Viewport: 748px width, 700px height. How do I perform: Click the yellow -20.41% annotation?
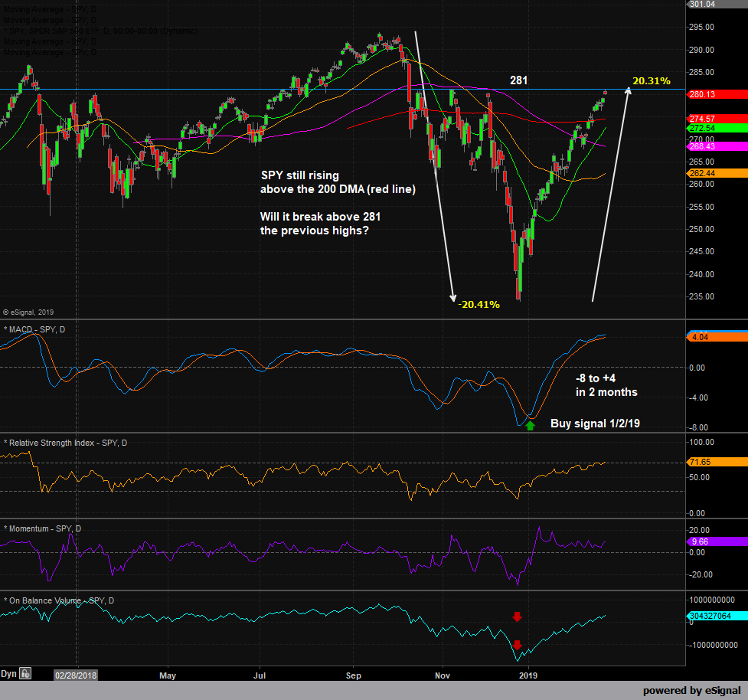coord(479,304)
